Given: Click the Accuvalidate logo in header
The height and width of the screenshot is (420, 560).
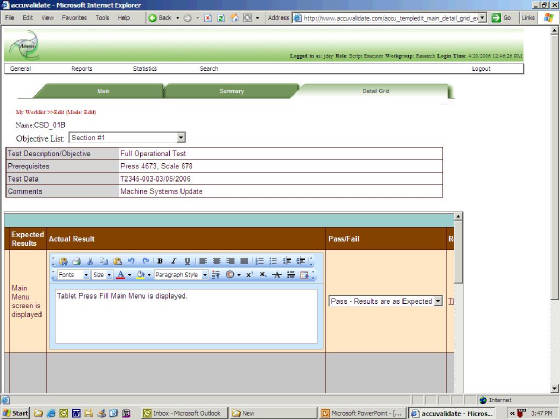Looking at the screenshot, I should 25,45.
